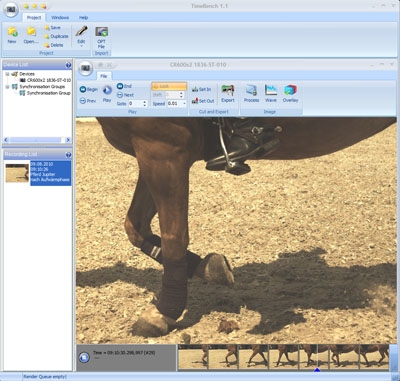Step to Next frame
The image size is (410, 381).
click(x=125, y=95)
